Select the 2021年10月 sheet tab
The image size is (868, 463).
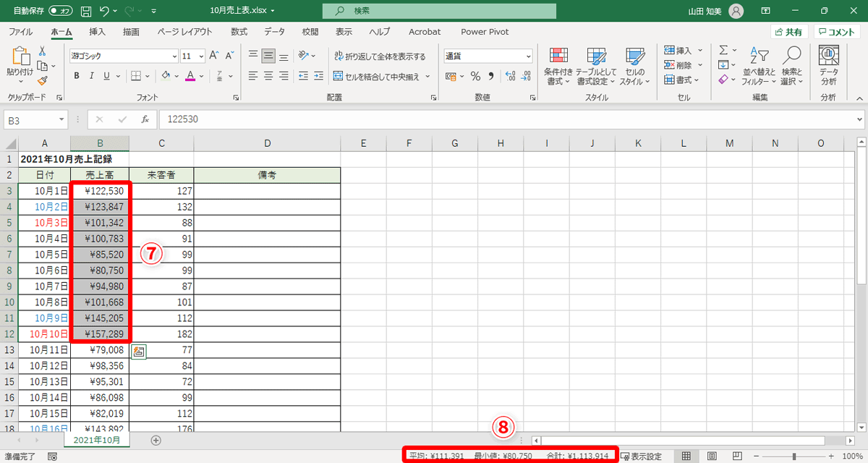click(x=96, y=439)
